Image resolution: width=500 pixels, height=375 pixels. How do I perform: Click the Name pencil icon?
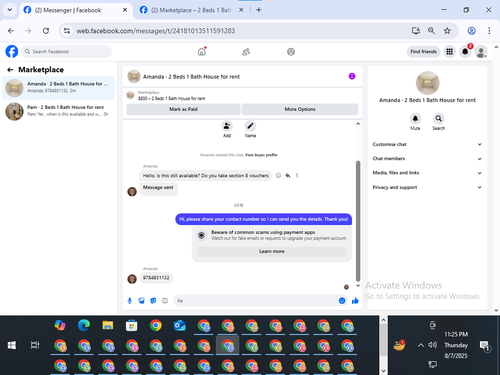(250, 126)
